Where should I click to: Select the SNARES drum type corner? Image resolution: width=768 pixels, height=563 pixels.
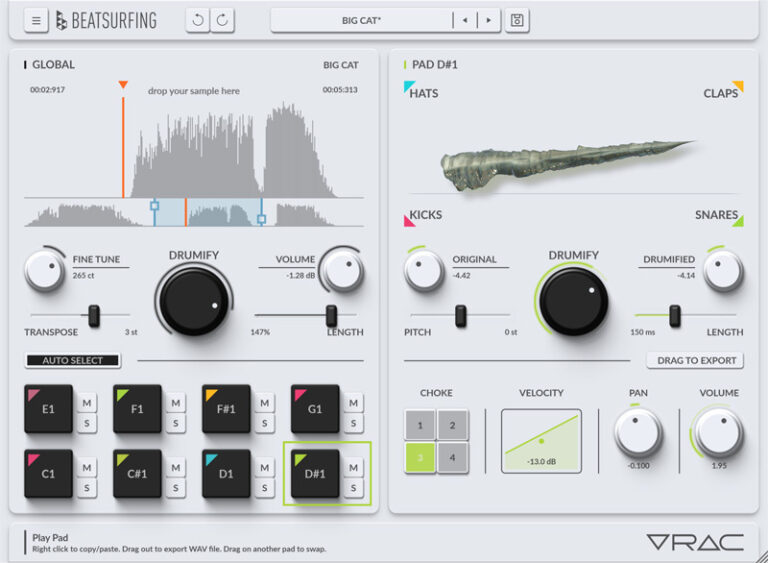[x=719, y=217]
